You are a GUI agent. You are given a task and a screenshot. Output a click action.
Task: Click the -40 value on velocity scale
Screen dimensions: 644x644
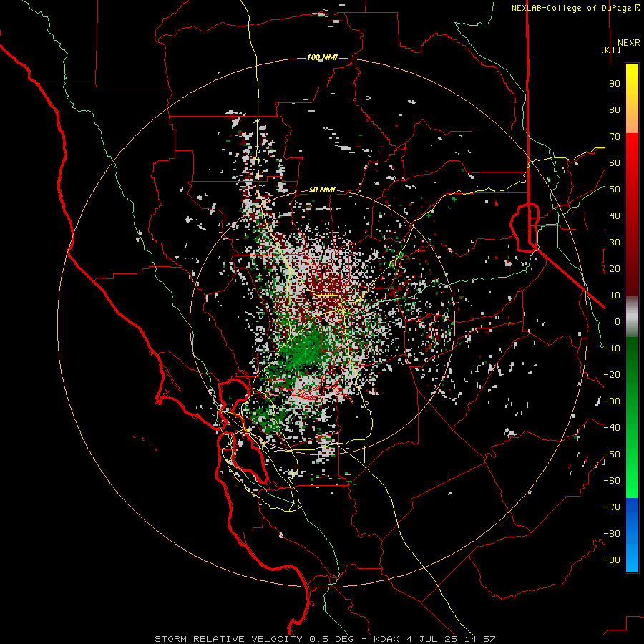tap(612, 428)
